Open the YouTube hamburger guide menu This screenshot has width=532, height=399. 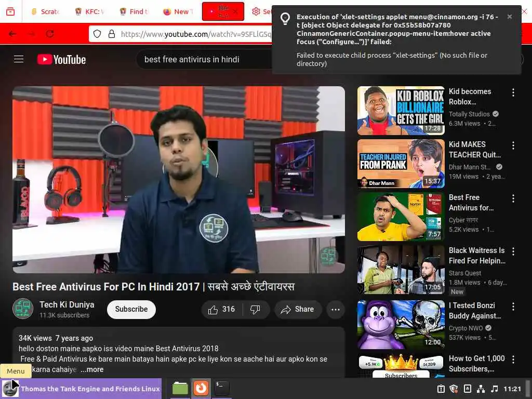click(19, 59)
